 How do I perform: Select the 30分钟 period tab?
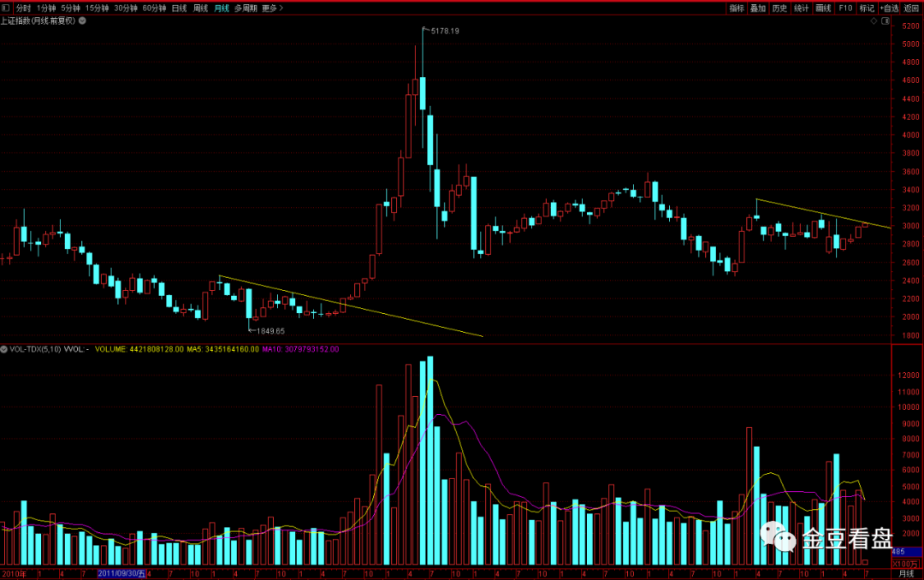[126, 9]
